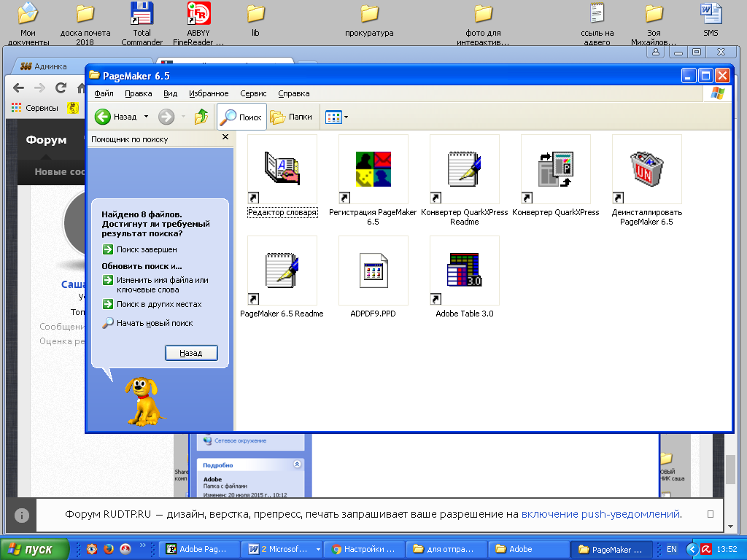Dismiss the push notification bar box

[711, 514]
